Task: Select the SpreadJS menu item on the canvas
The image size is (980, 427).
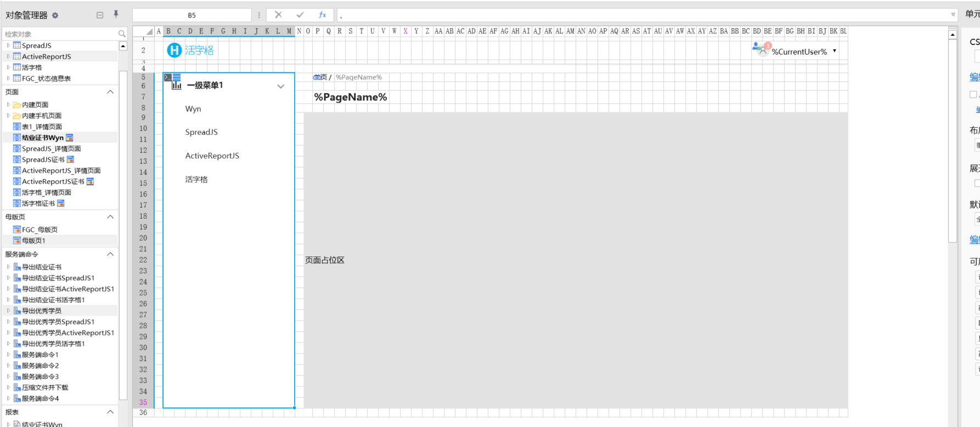Action: 201,132
